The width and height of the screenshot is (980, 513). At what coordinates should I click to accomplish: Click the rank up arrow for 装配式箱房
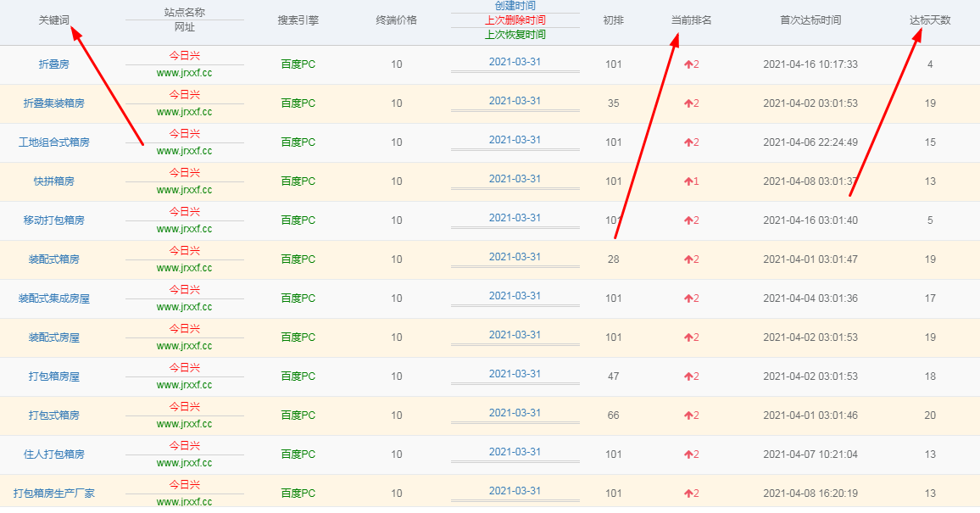click(688, 259)
